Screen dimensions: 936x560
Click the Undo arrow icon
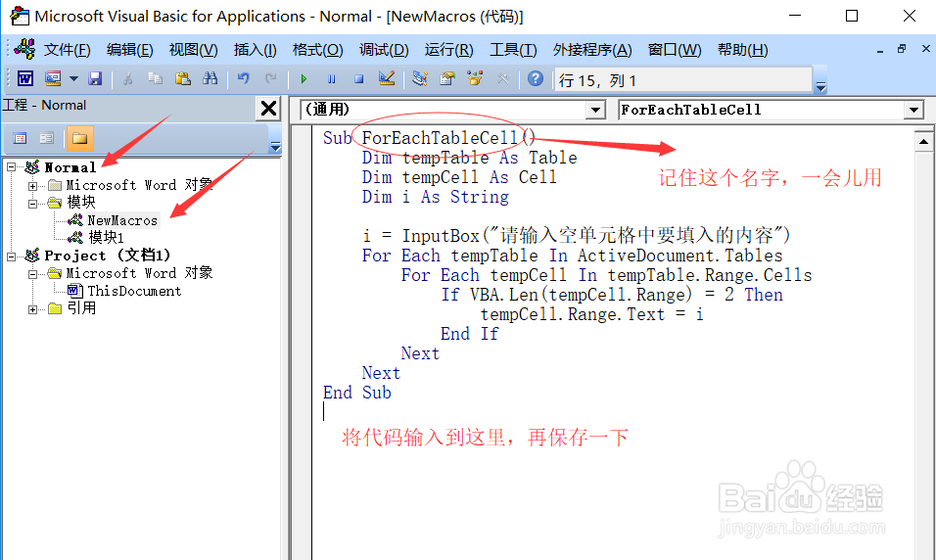244,78
